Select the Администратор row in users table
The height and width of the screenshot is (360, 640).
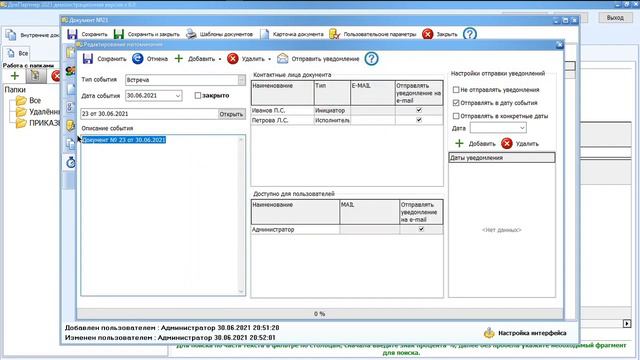[x=347, y=230]
